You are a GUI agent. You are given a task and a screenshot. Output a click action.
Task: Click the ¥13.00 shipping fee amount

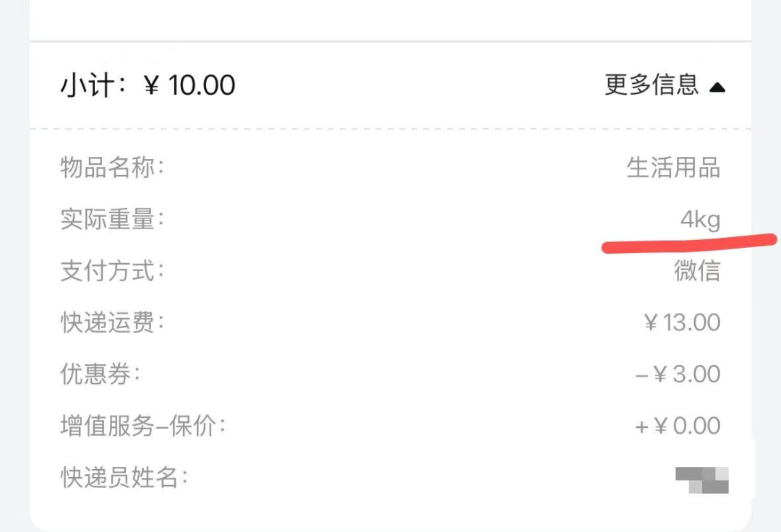[682, 322]
